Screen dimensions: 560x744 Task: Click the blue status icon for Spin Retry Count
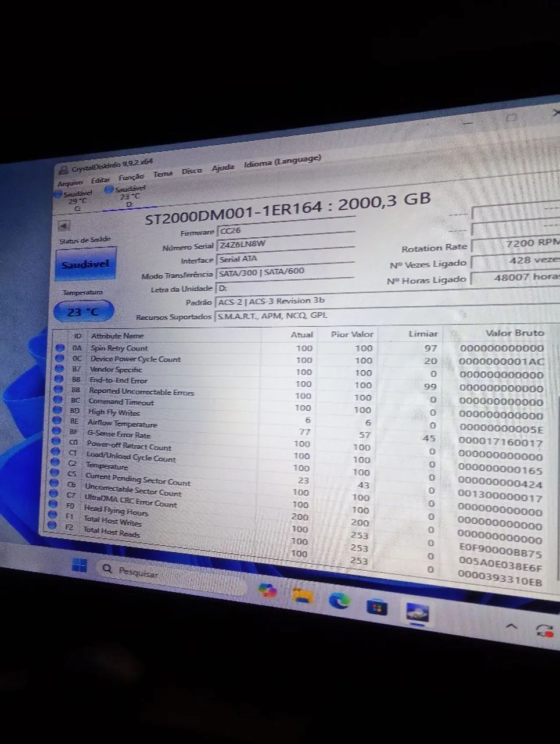click(59, 348)
